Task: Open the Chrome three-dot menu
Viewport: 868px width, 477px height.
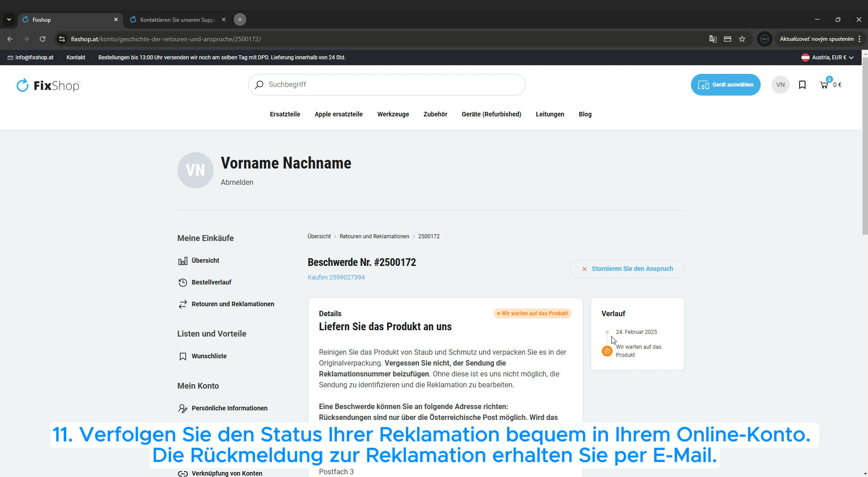Action: click(859, 39)
